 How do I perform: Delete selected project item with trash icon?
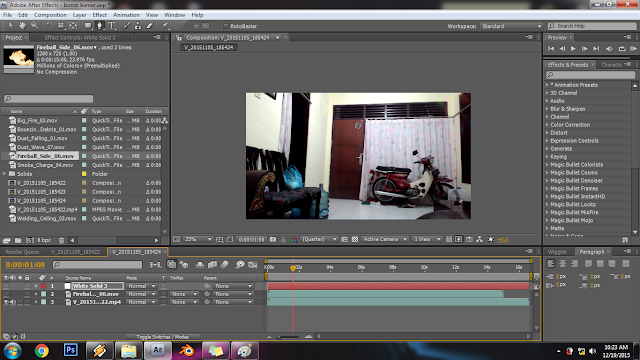pos(61,240)
